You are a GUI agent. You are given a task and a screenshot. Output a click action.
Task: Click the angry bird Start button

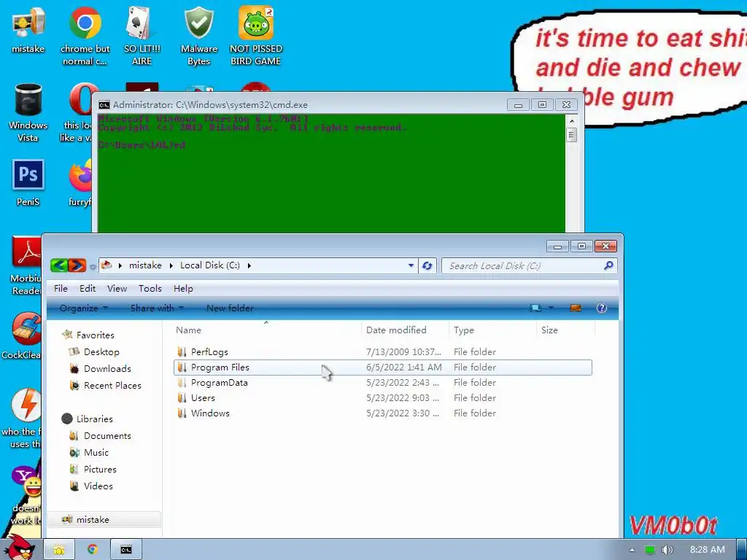(20, 548)
